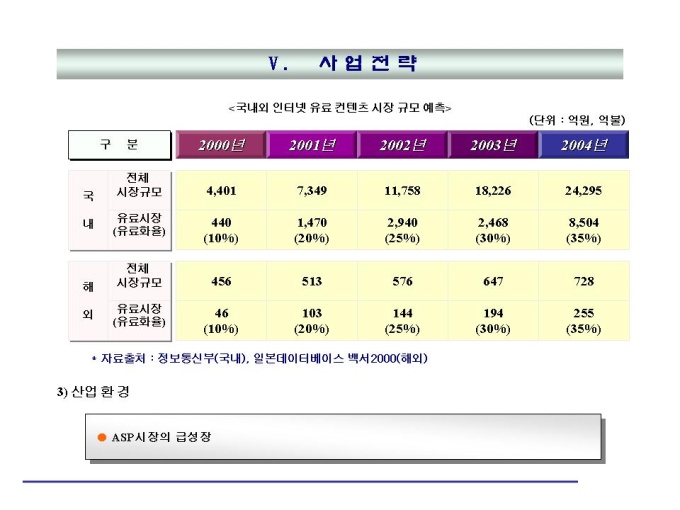This screenshot has height=510, width=680.
Task: Select the 2003년 column header
Action: [x=493, y=145]
